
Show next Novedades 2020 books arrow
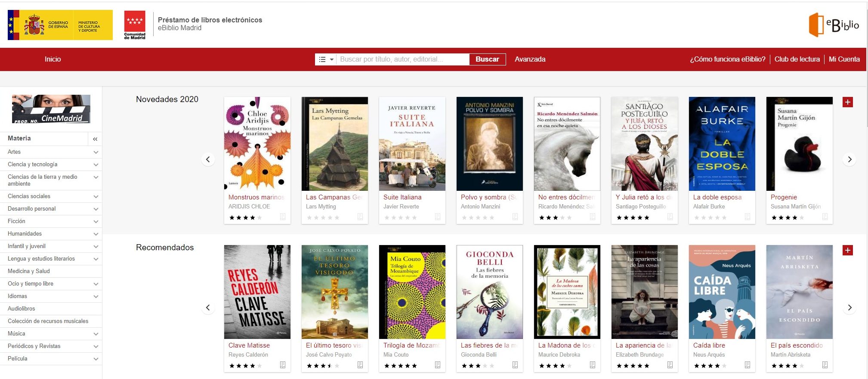[x=849, y=159]
